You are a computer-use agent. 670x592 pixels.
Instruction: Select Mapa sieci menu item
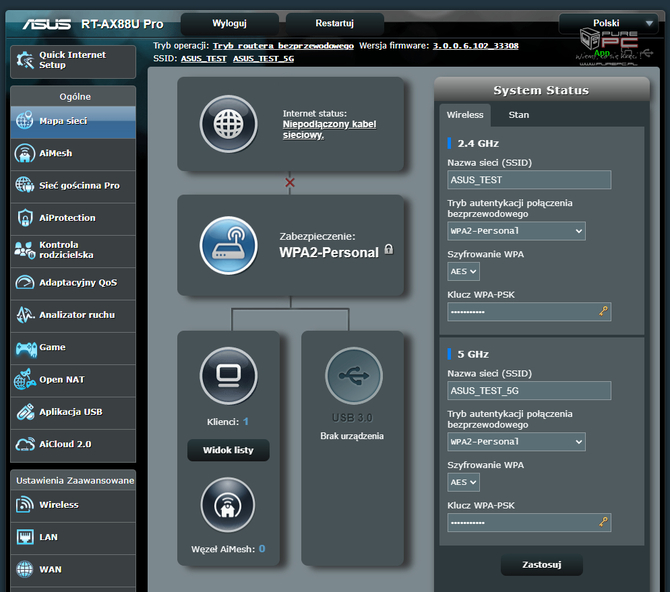coord(73,121)
